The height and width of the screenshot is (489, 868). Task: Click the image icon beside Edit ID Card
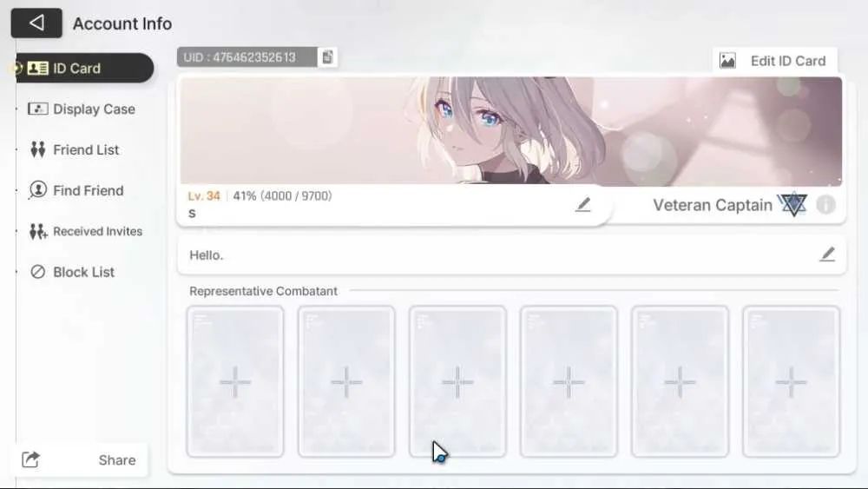coord(727,60)
